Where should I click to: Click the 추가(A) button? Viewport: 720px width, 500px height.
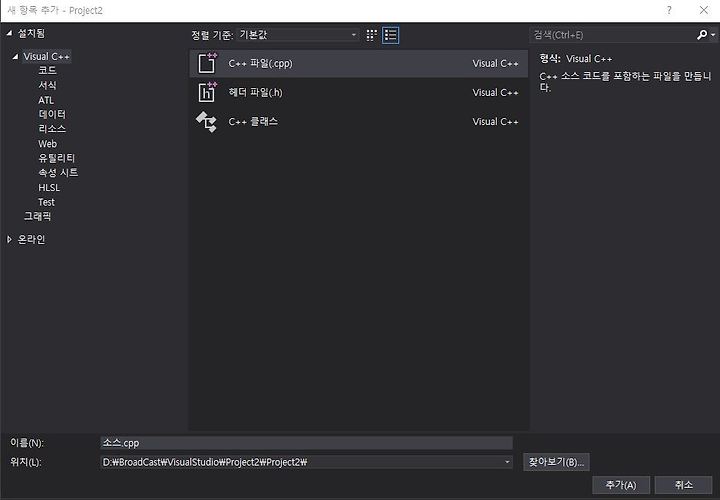point(621,485)
